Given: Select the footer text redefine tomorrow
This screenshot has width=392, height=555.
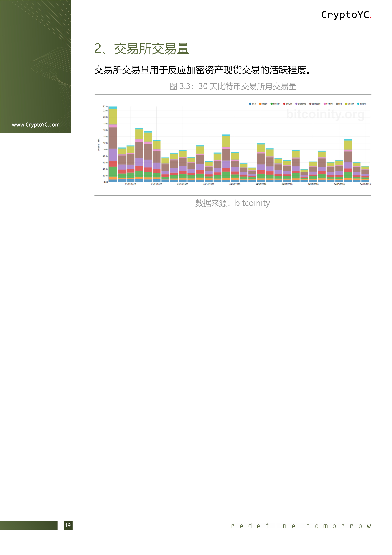Looking at the screenshot, I should coord(301,526).
